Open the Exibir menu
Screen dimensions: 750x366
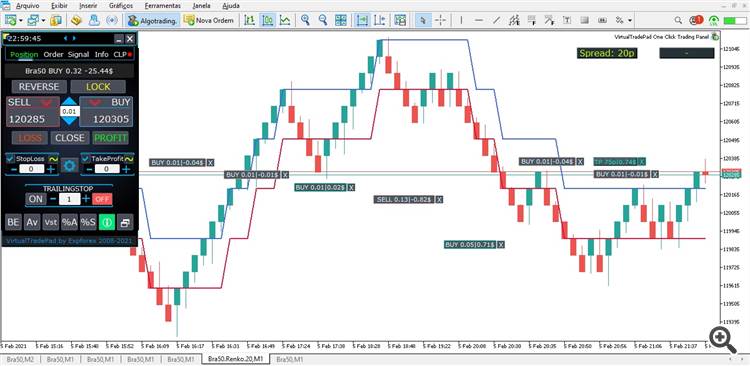tap(59, 6)
